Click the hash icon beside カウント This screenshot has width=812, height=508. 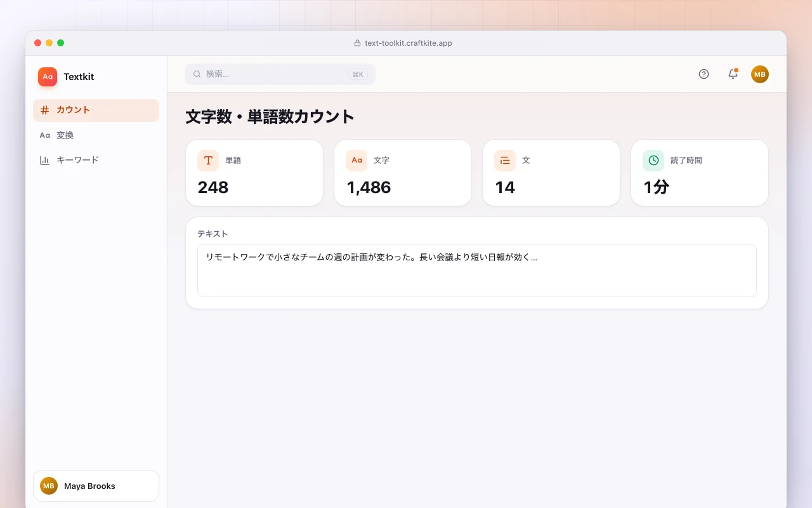[45, 110]
